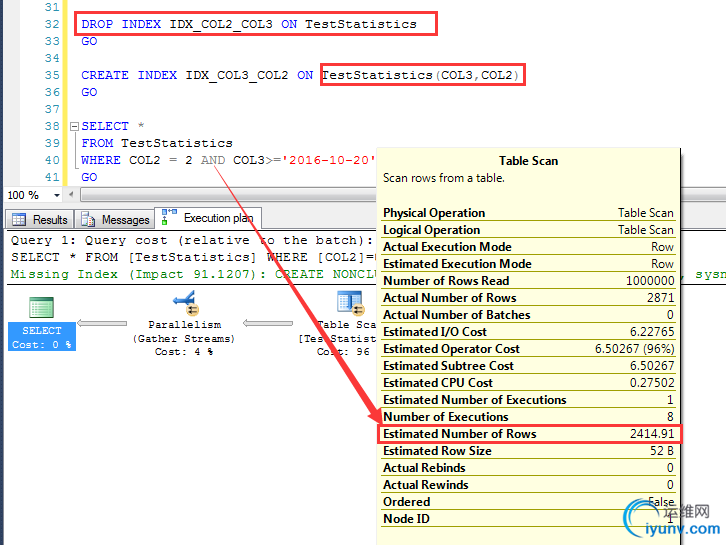Click the DROP INDEX statement on line 32

249,24
